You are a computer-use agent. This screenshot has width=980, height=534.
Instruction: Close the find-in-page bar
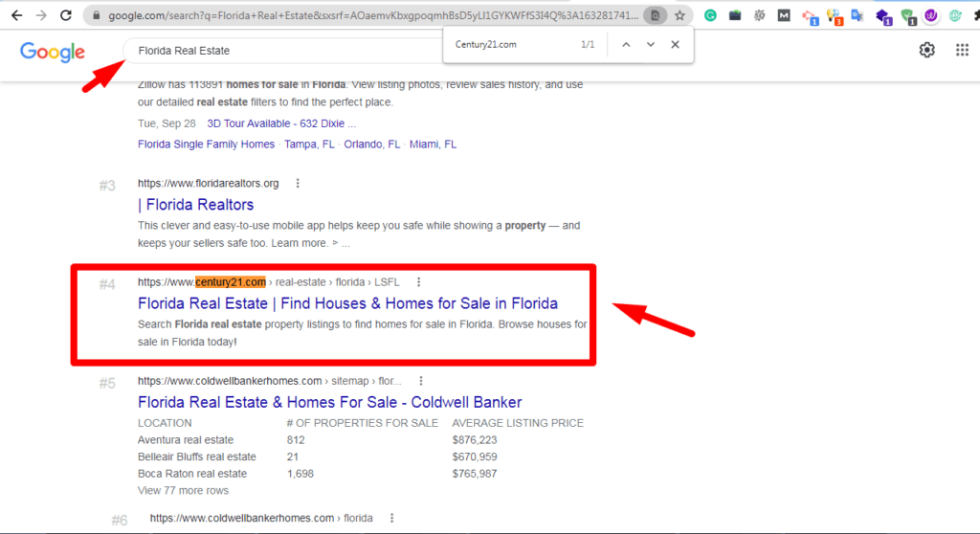tap(675, 44)
